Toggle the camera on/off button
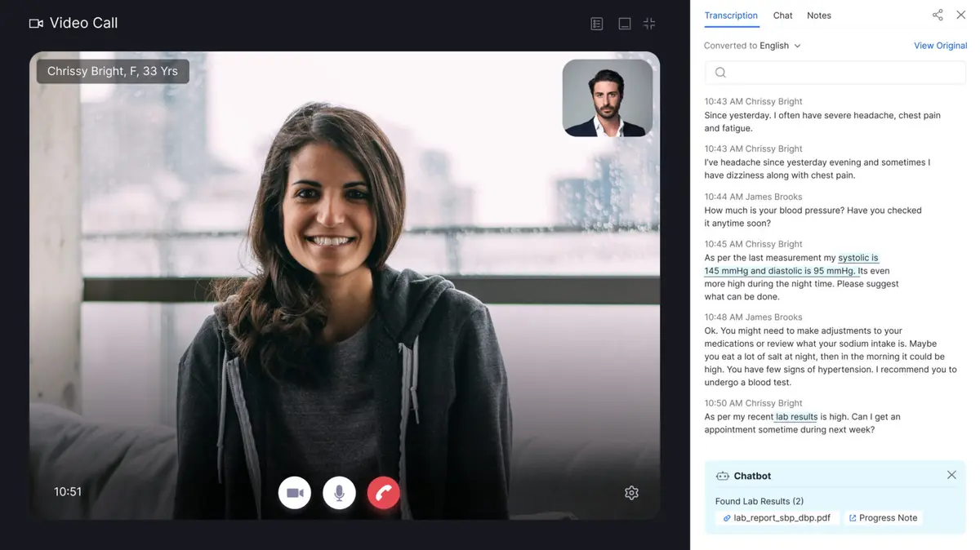 point(295,493)
